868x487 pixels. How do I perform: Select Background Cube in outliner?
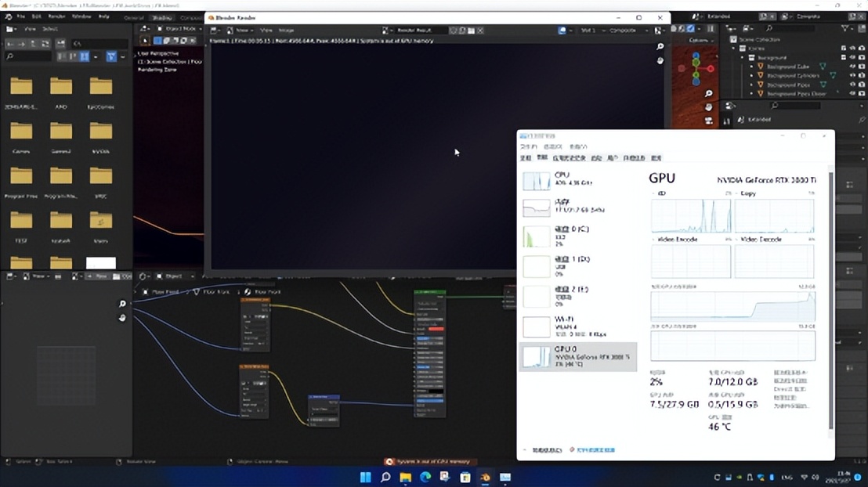pos(788,67)
